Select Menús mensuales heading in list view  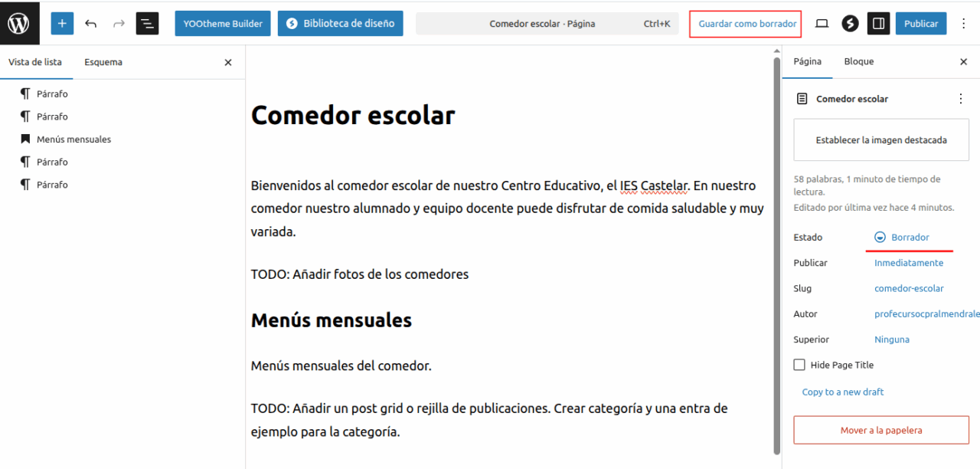click(73, 139)
